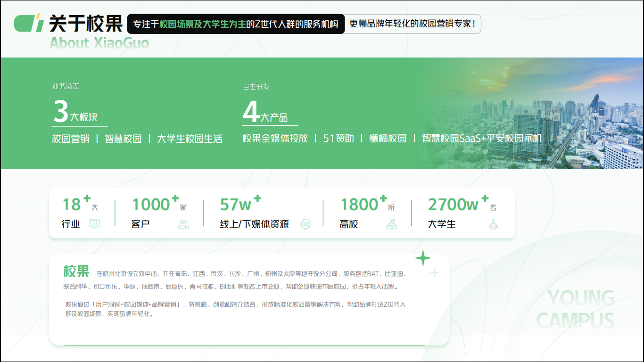Viewport: 644px width, 362px height.
Task: Click the black banner 专注于校园场景及大学生为主
Action: pos(236,24)
